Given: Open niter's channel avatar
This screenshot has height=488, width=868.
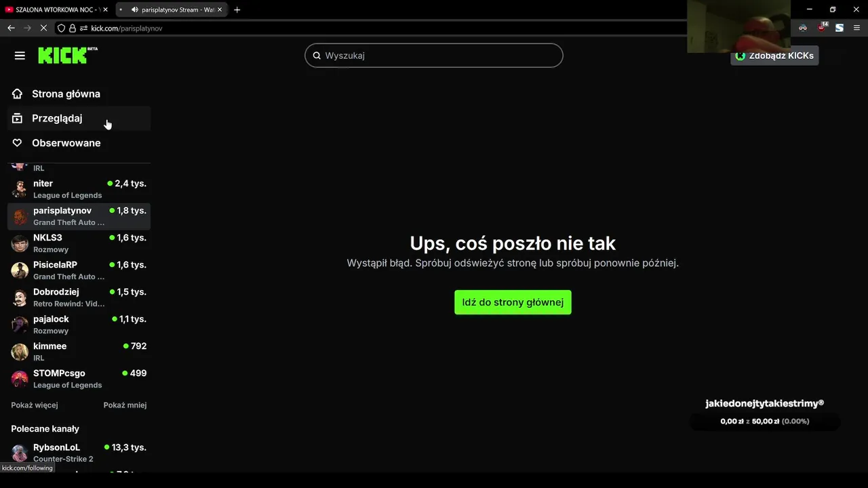Looking at the screenshot, I should click(x=20, y=189).
